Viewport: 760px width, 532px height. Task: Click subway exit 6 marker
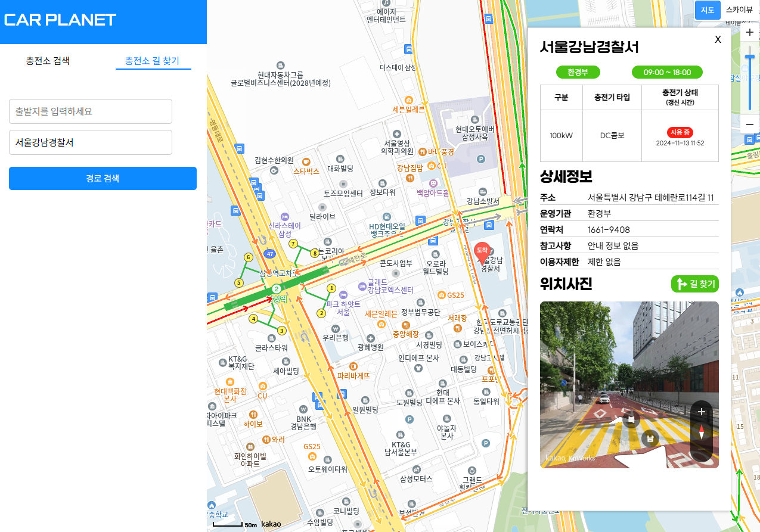(248, 257)
